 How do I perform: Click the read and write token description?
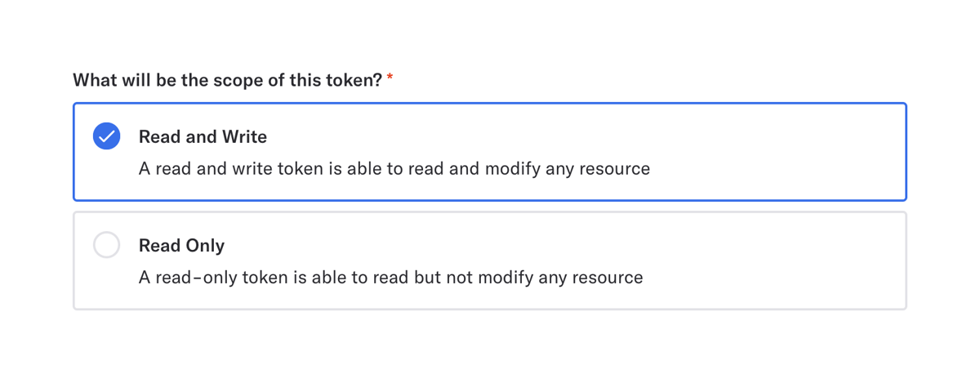(x=394, y=169)
